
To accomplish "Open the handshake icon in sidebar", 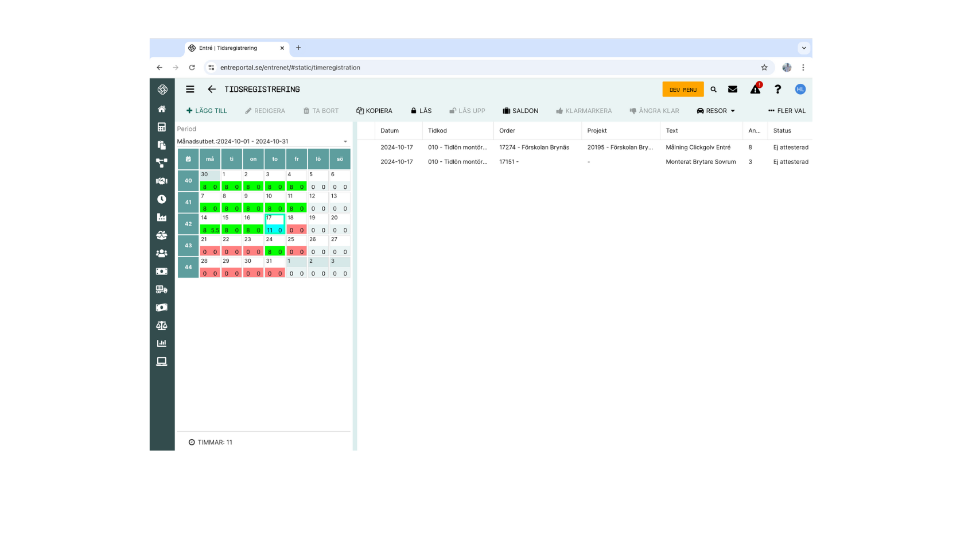I will pos(162,181).
